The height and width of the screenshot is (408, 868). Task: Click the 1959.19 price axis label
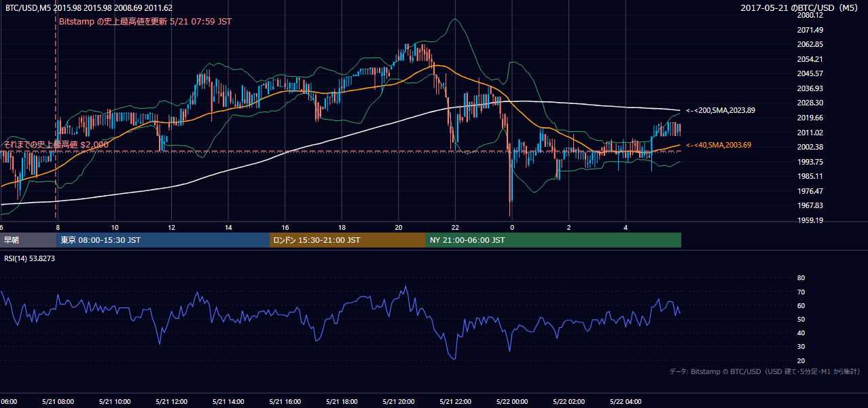point(810,220)
